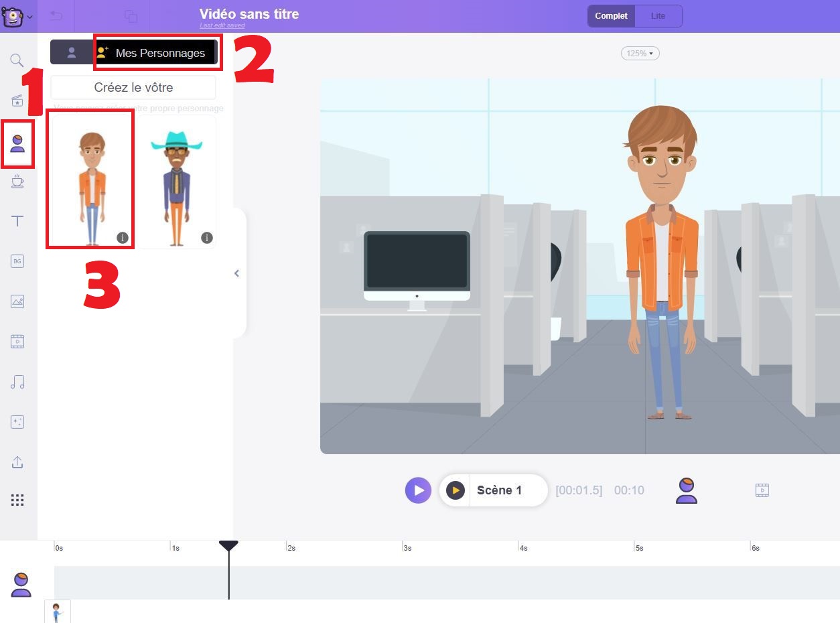Open the search tool in sidebar
This screenshot has height=623, width=840.
coord(17,61)
